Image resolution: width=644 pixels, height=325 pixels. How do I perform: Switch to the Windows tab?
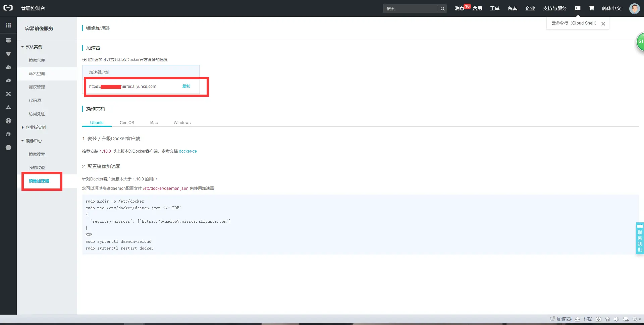[182, 123]
